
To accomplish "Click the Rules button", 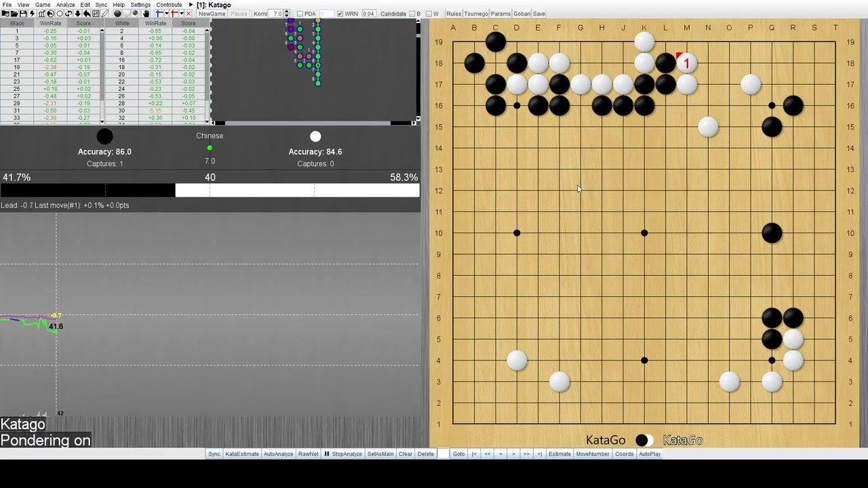I will pos(454,14).
